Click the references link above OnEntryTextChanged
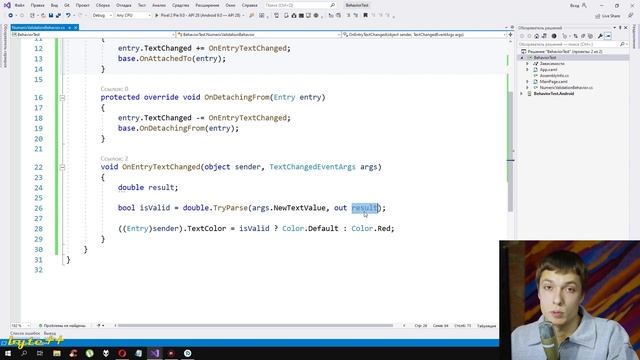640x360 pixels. [114, 158]
